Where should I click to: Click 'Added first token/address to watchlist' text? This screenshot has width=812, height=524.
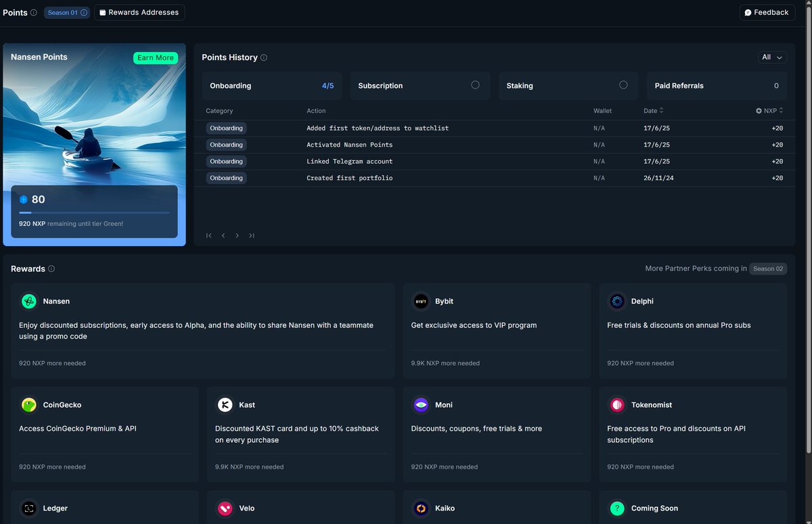pos(378,128)
